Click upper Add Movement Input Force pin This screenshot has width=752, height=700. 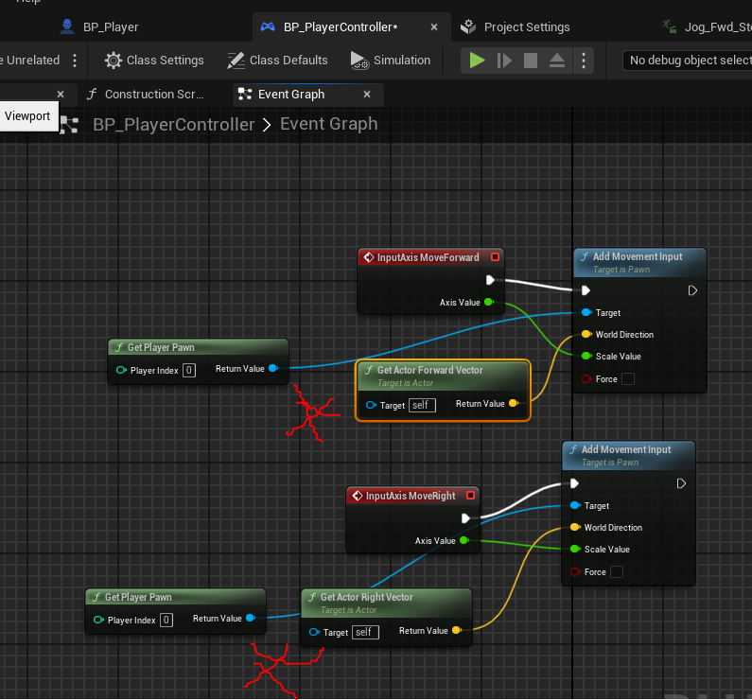[586, 378]
